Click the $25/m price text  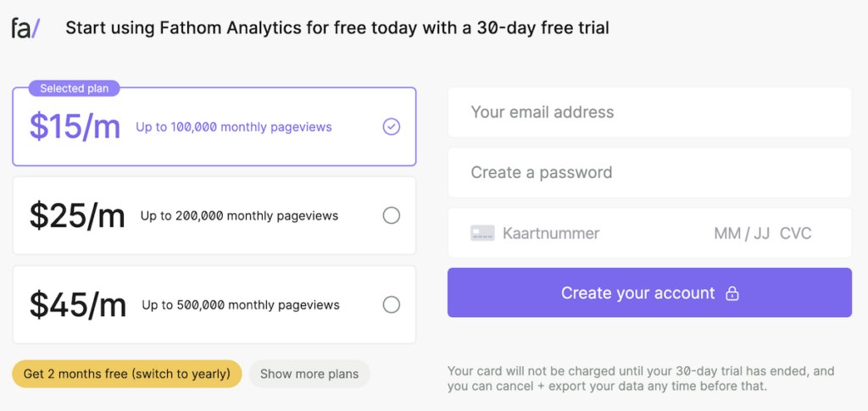(x=77, y=215)
